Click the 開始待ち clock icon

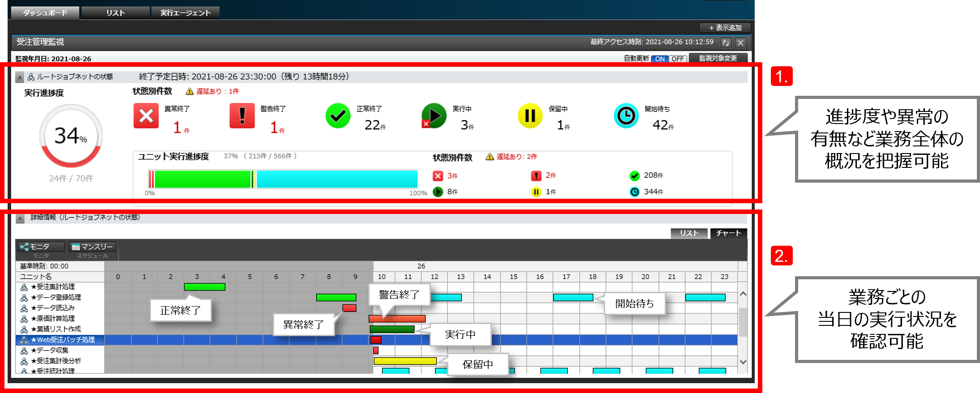coord(626,116)
